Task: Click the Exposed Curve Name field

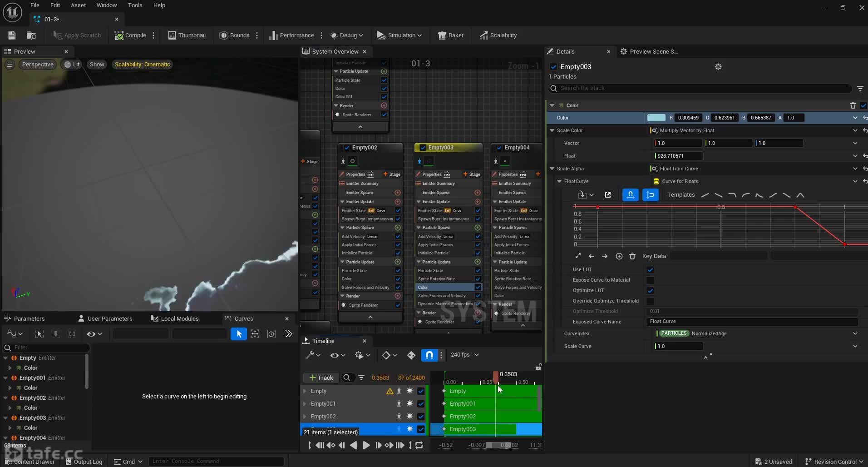Action: coord(752,322)
